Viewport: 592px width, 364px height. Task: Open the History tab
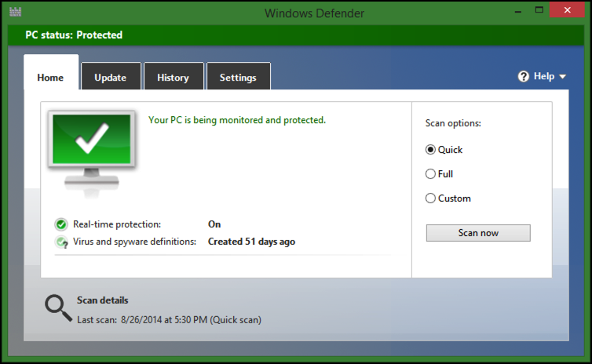(x=174, y=76)
